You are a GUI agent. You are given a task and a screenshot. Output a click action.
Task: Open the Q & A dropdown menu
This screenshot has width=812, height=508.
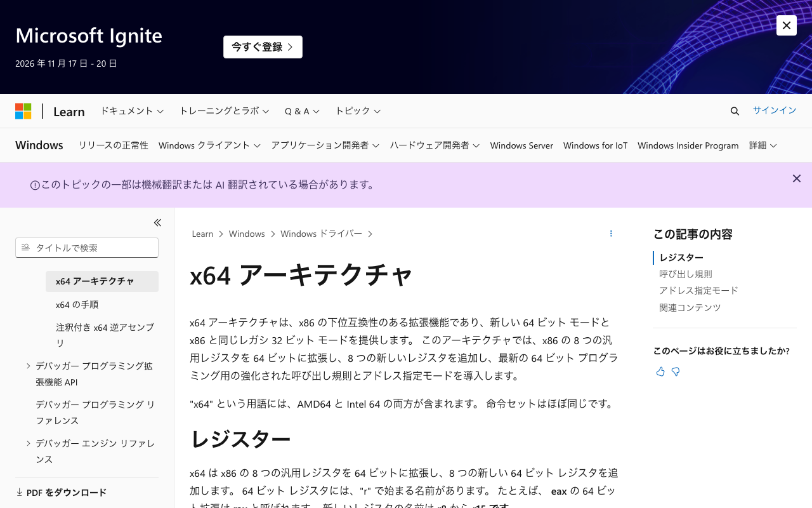click(302, 111)
